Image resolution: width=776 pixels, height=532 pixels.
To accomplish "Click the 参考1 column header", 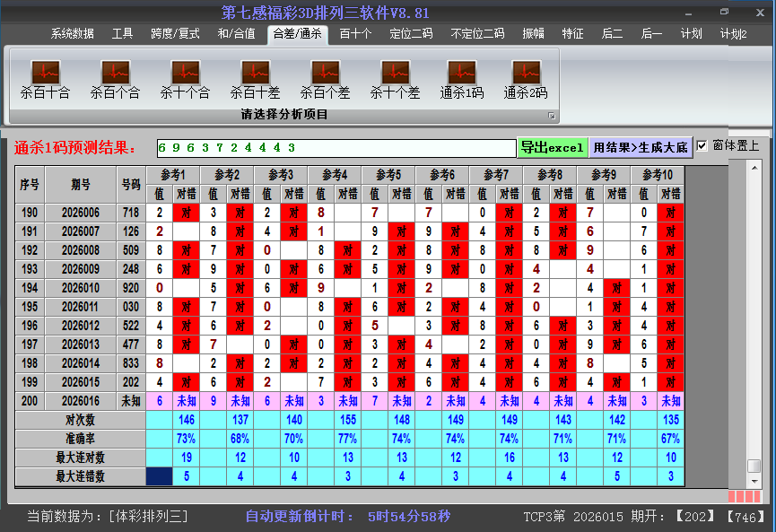I will click(x=174, y=174).
